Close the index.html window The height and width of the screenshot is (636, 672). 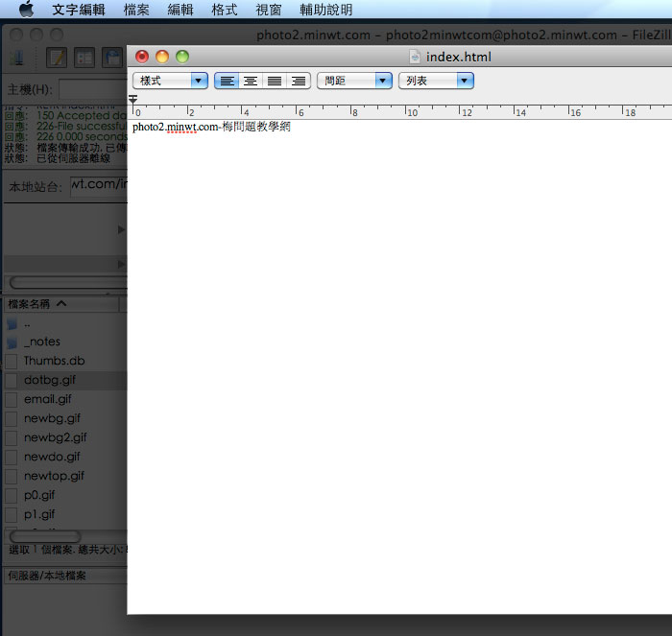point(142,57)
